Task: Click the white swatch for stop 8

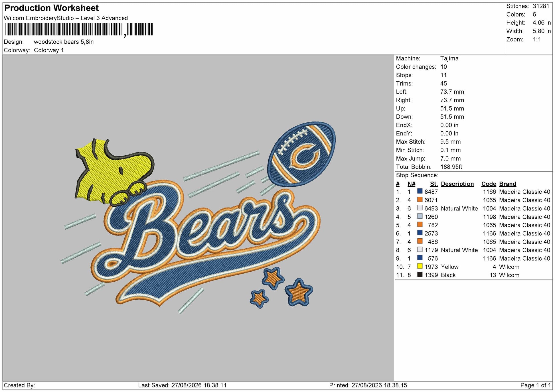Action: coord(420,249)
